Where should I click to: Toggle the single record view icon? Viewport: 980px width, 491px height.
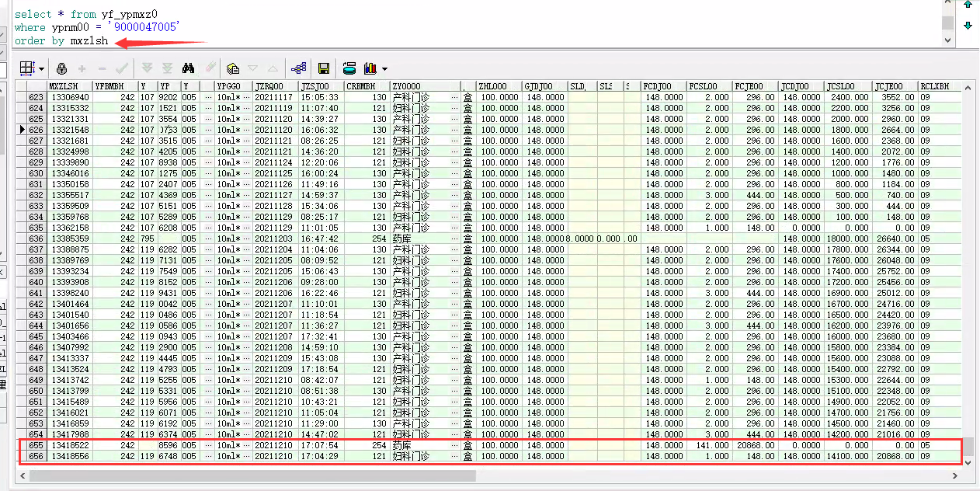coord(233,68)
